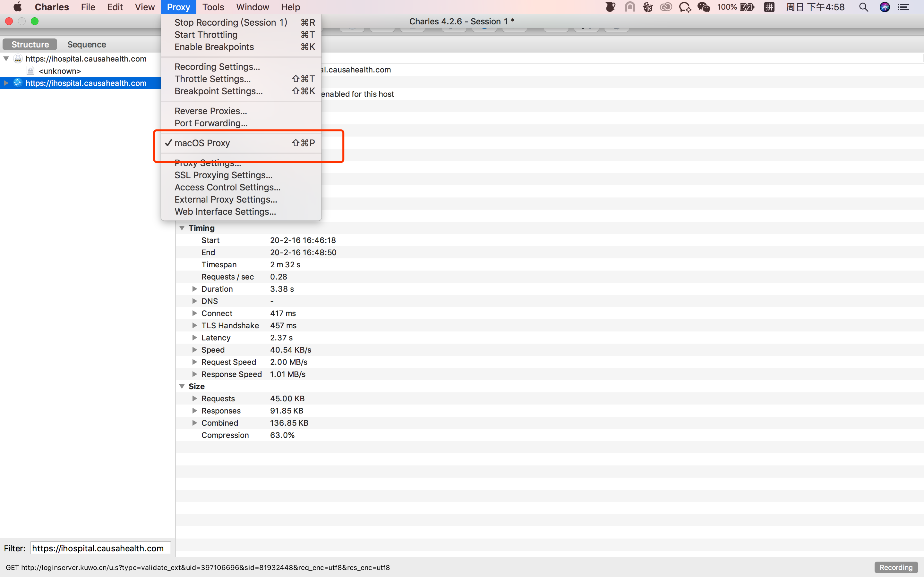Click the globe icon of selected host
The image size is (924, 577).
[x=18, y=83]
